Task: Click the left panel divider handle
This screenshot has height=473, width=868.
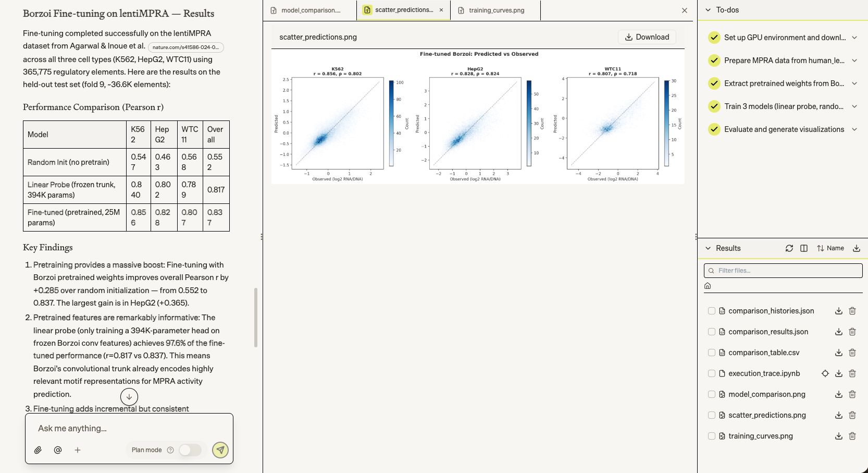Action: click(x=262, y=237)
